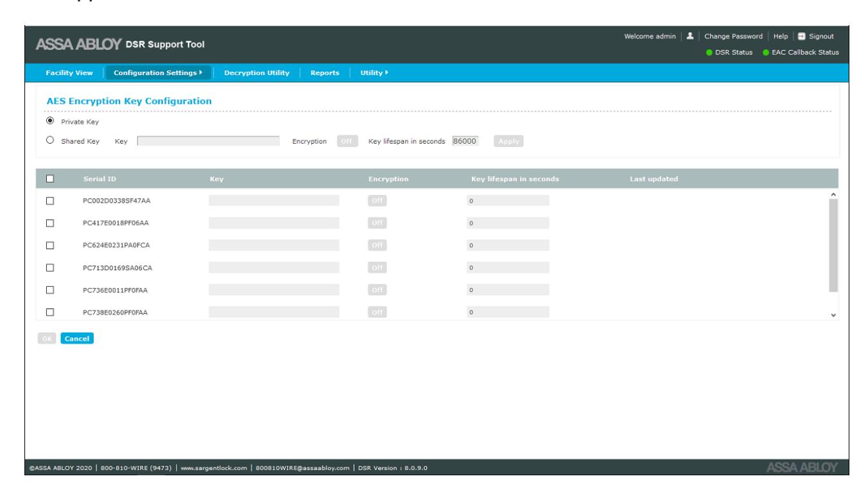Check the box beside PC713D0169SA06CA
This screenshot has height=499, width=868.
pyautogui.click(x=50, y=267)
